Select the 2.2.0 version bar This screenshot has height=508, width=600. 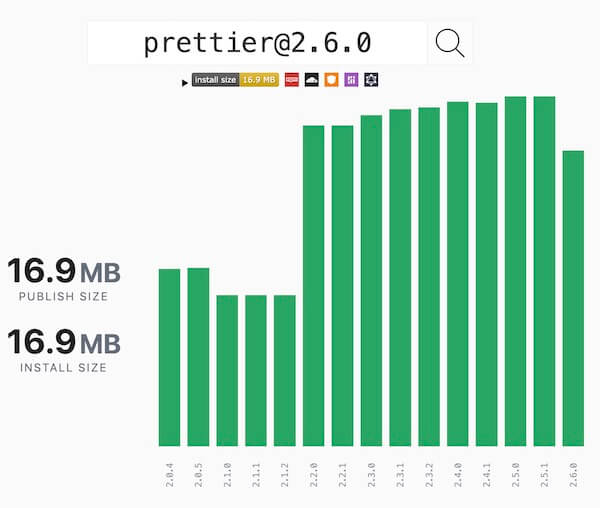coord(314,285)
